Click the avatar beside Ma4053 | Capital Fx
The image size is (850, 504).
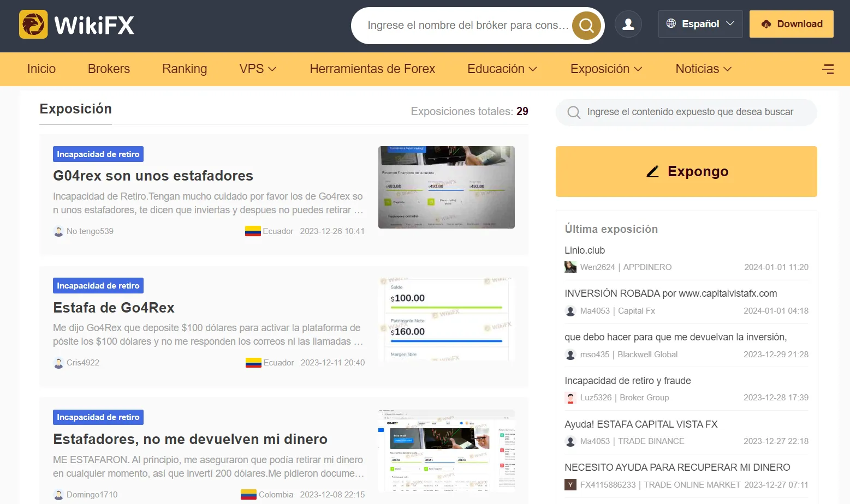pos(570,311)
